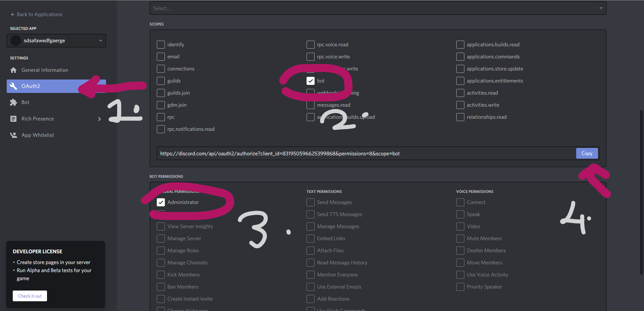644x311 pixels.
Task: Enable the Move Members permission
Action: tap(460, 263)
